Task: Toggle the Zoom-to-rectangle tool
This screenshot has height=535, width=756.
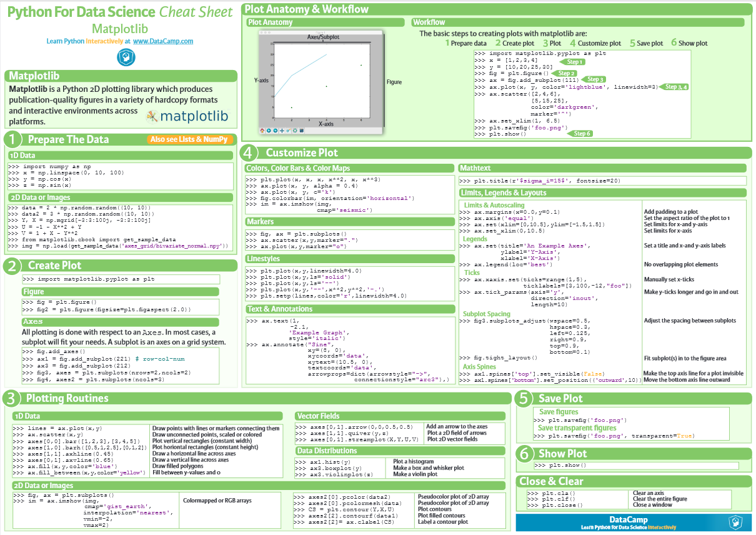Action: [288, 130]
